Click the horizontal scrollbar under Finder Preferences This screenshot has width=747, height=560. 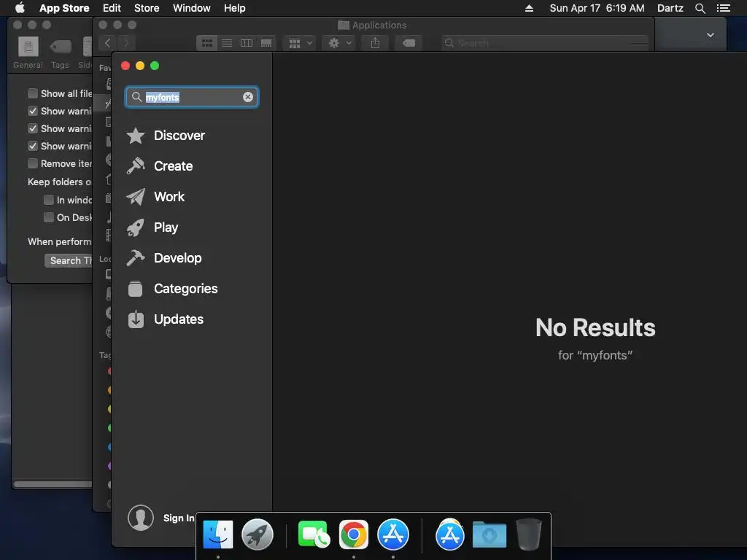[x=53, y=484]
